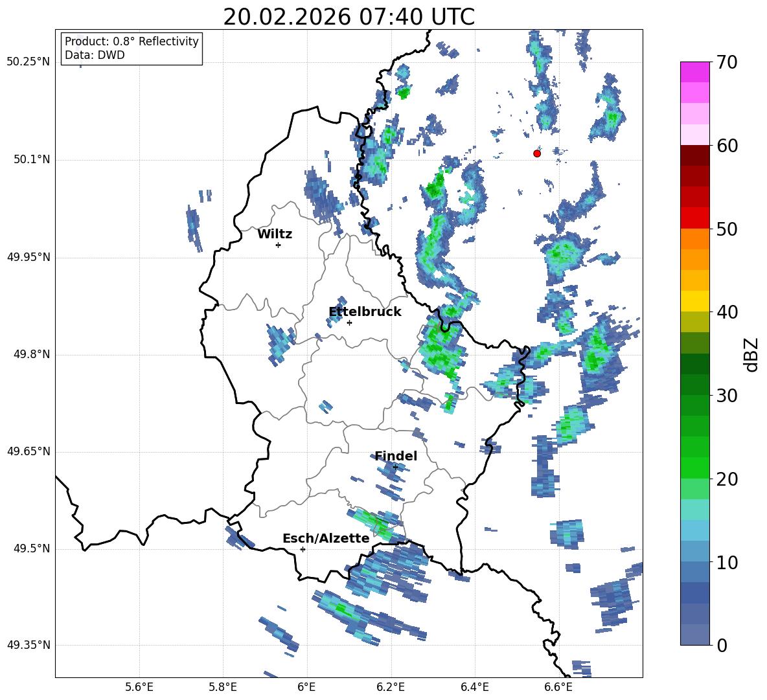
Task: Click the red radar site marker
Action: tap(537, 153)
